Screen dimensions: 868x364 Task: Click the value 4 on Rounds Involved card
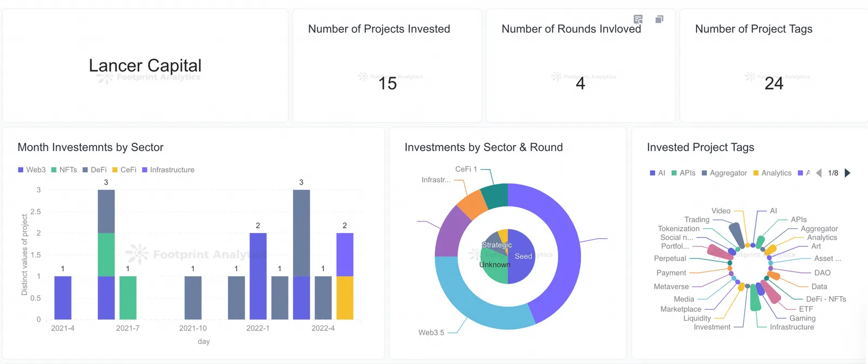(580, 84)
